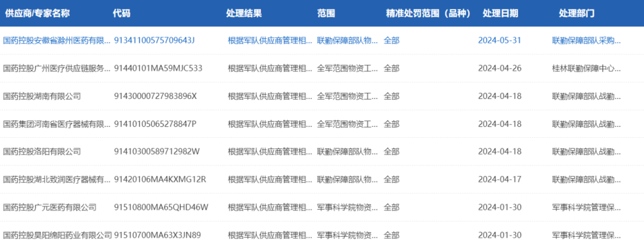The width and height of the screenshot is (644, 248).
Task: Click the 范围 column header
Action: click(326, 13)
